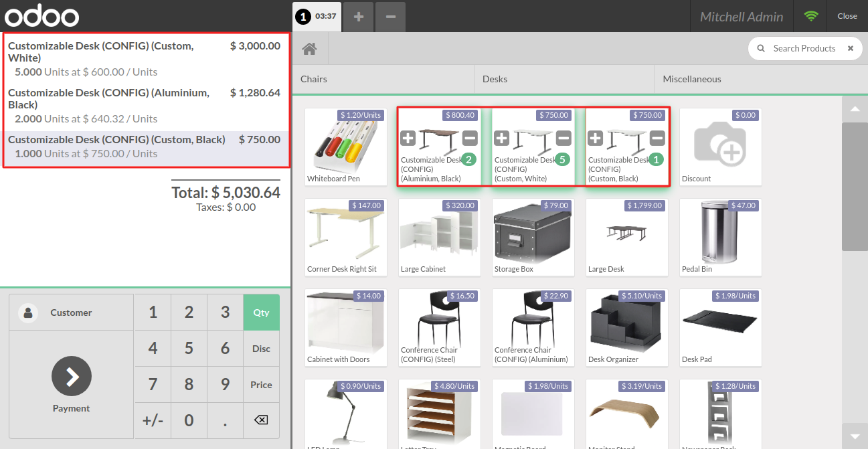Add the Discount product
Viewport: 868px width, 449px height.
721,147
